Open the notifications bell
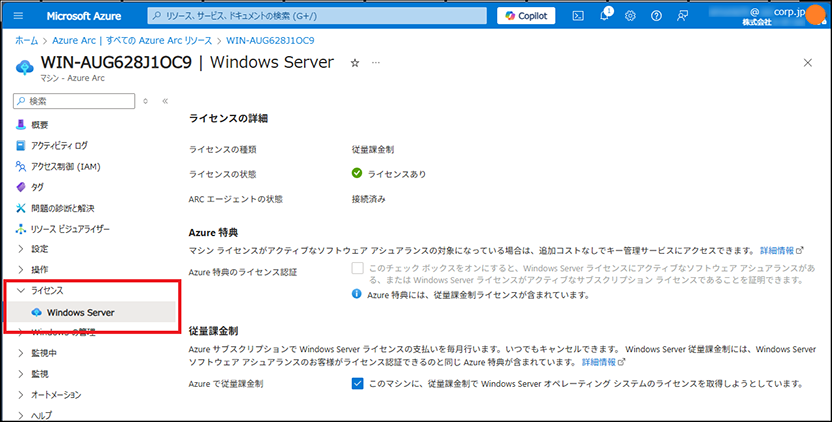 pyautogui.click(x=604, y=15)
